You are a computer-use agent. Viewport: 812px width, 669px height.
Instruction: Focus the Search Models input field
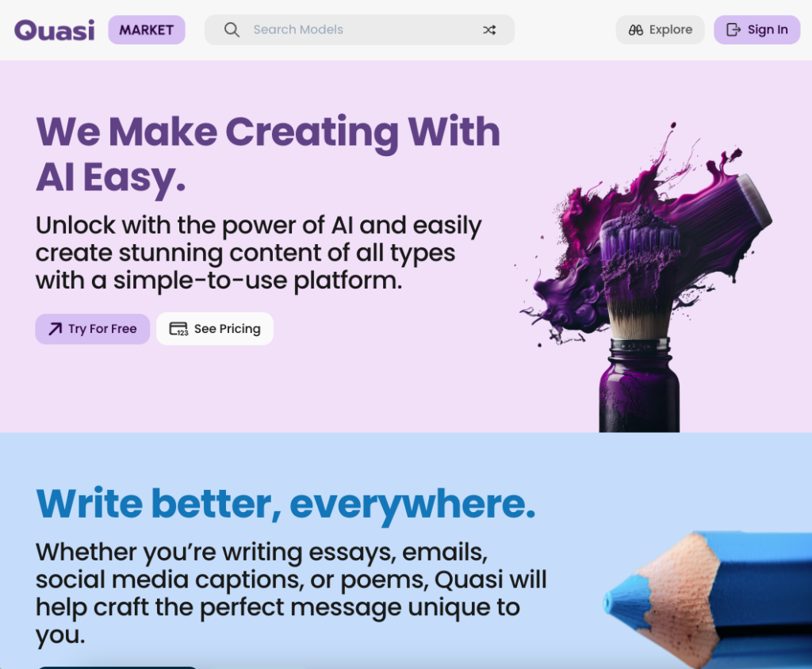[x=359, y=30]
